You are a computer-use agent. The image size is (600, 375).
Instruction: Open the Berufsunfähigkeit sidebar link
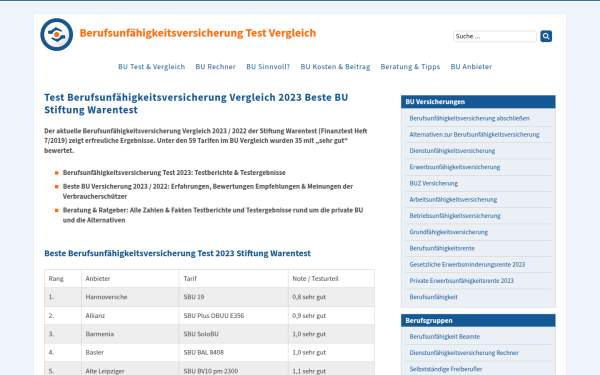(434, 297)
